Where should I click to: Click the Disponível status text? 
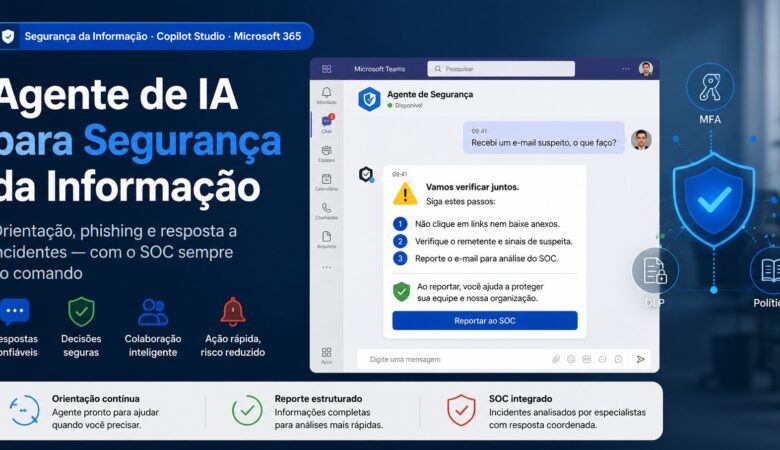point(408,105)
